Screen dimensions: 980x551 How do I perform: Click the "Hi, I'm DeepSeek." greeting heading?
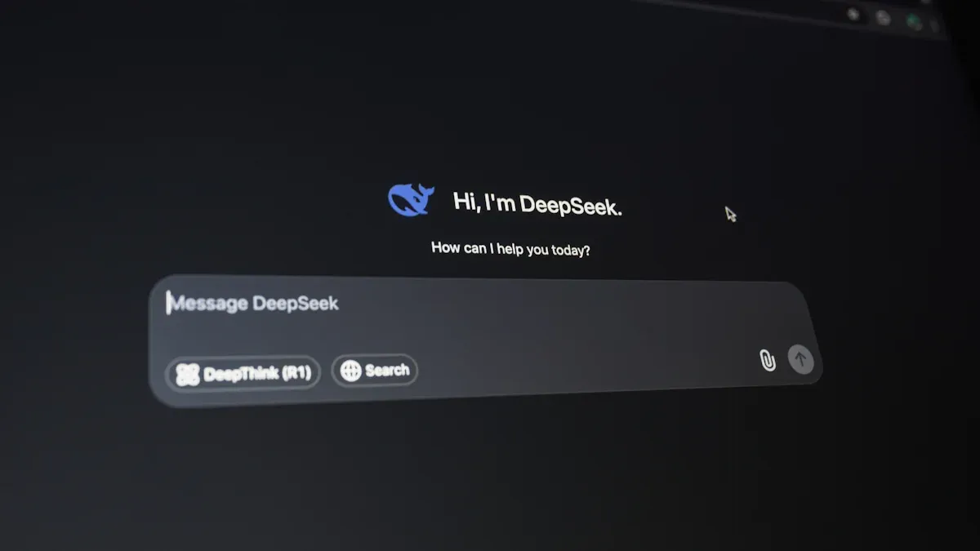point(537,204)
